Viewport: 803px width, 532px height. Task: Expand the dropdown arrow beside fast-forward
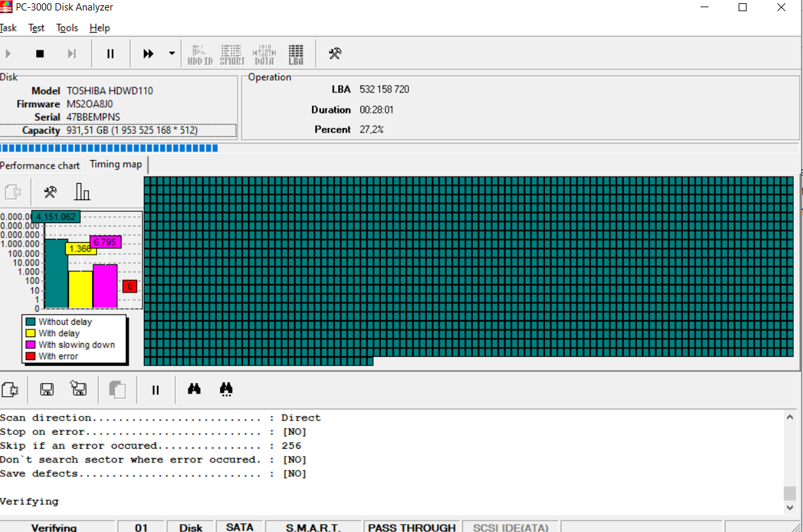coord(172,54)
